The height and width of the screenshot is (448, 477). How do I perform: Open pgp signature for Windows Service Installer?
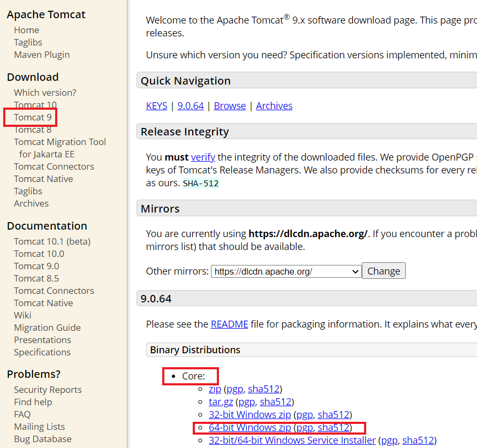389,441
